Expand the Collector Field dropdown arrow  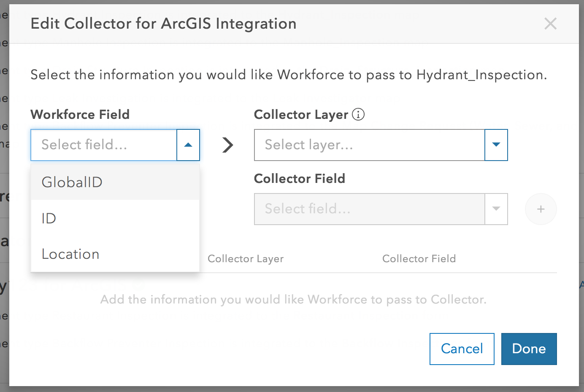tap(496, 209)
